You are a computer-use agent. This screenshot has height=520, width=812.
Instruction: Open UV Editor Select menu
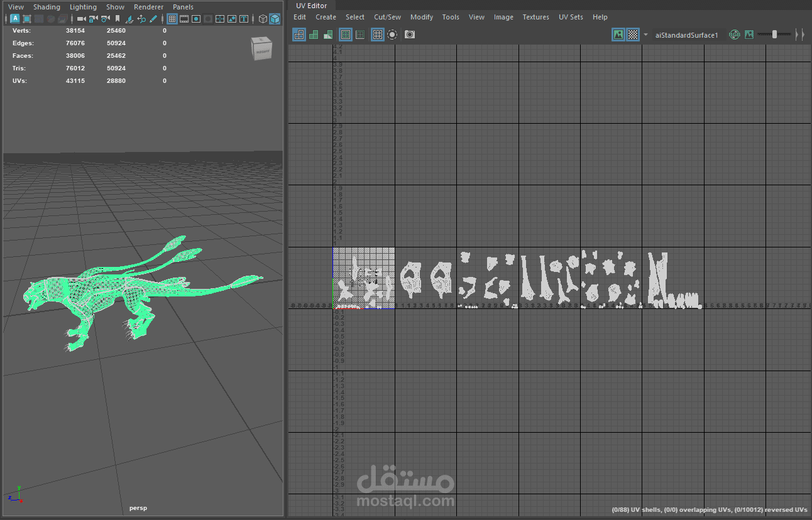click(355, 17)
